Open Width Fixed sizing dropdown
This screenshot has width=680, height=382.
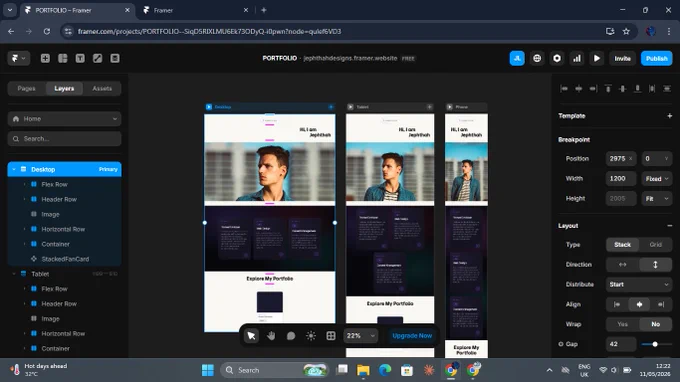(x=657, y=179)
